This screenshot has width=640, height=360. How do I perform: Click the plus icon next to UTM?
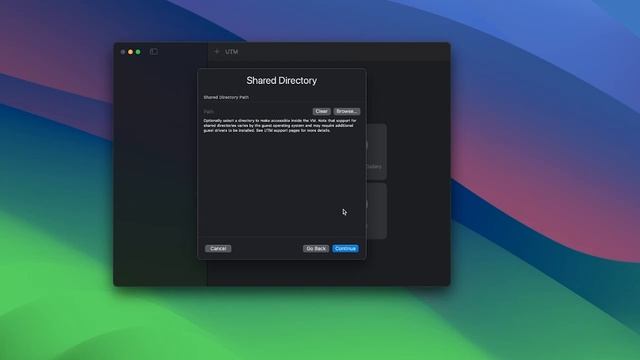(217, 52)
